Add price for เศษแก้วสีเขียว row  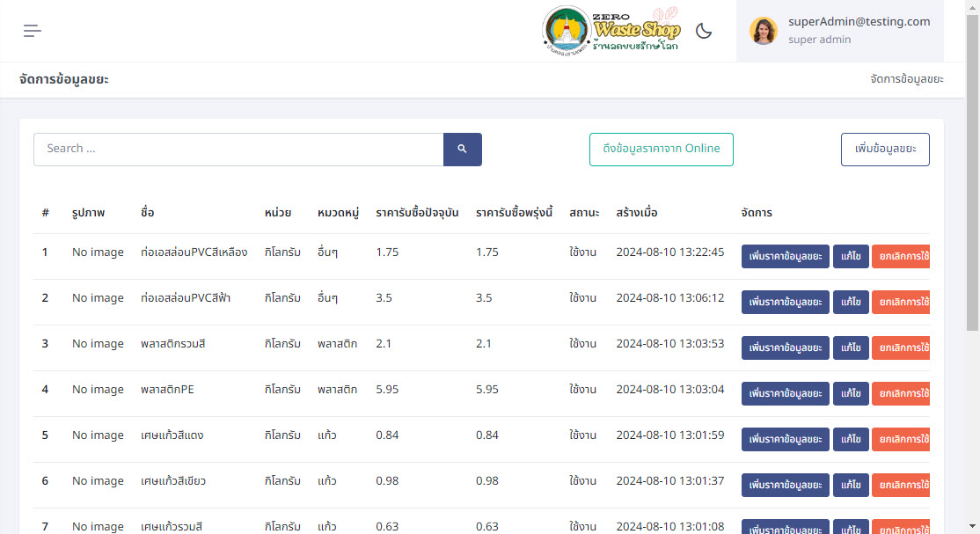pos(785,485)
